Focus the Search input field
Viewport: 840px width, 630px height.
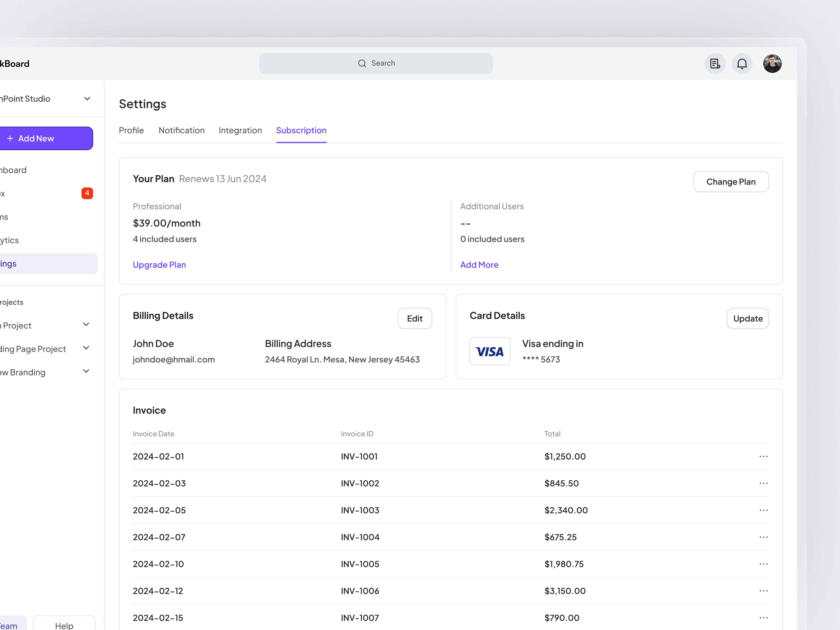[376, 63]
